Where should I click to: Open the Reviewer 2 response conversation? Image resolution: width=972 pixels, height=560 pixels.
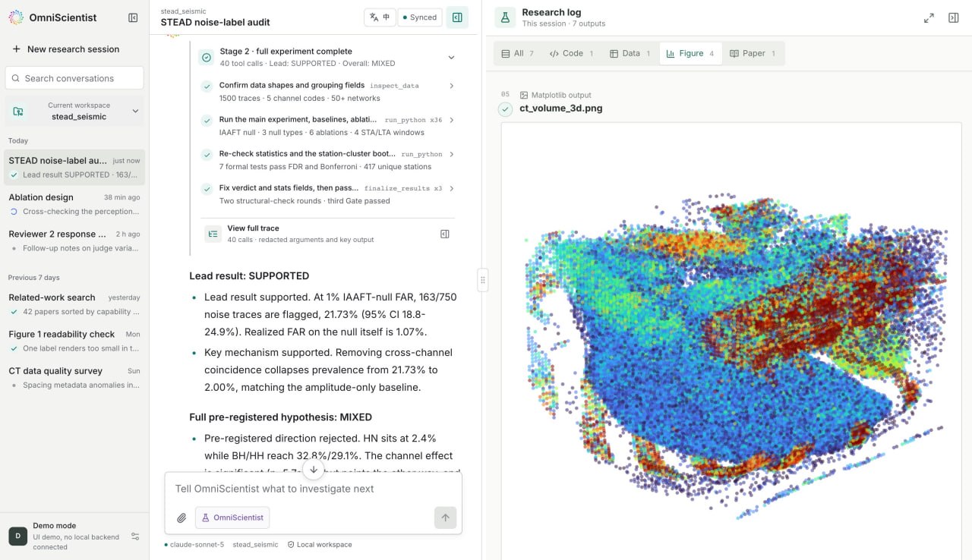pos(75,241)
